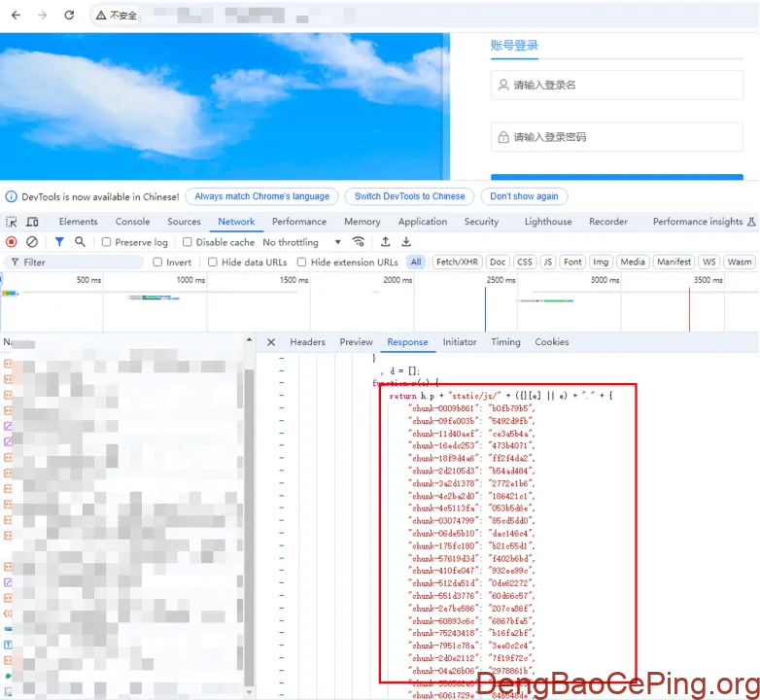Open the No throttling dropdown
Screen dimensions: 760x700
coord(301,242)
